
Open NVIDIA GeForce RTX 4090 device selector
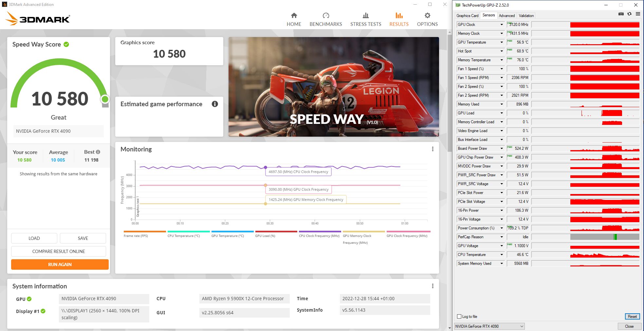tap(489, 326)
